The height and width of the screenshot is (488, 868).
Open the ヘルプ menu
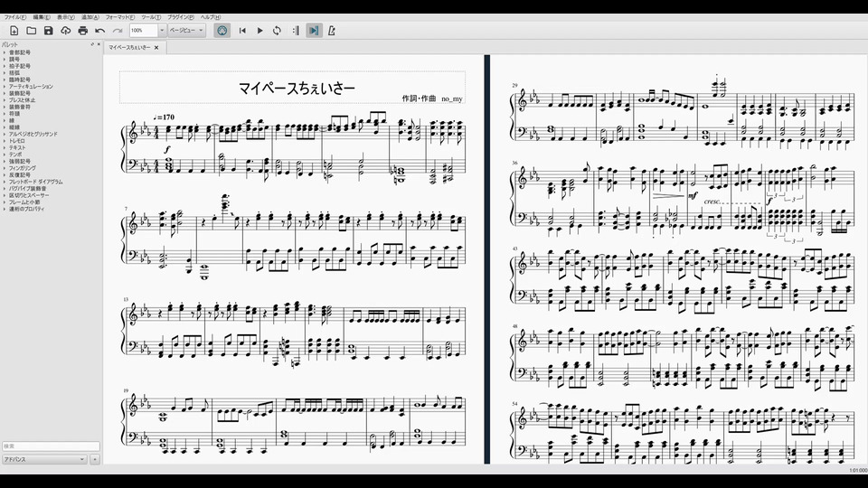point(211,17)
